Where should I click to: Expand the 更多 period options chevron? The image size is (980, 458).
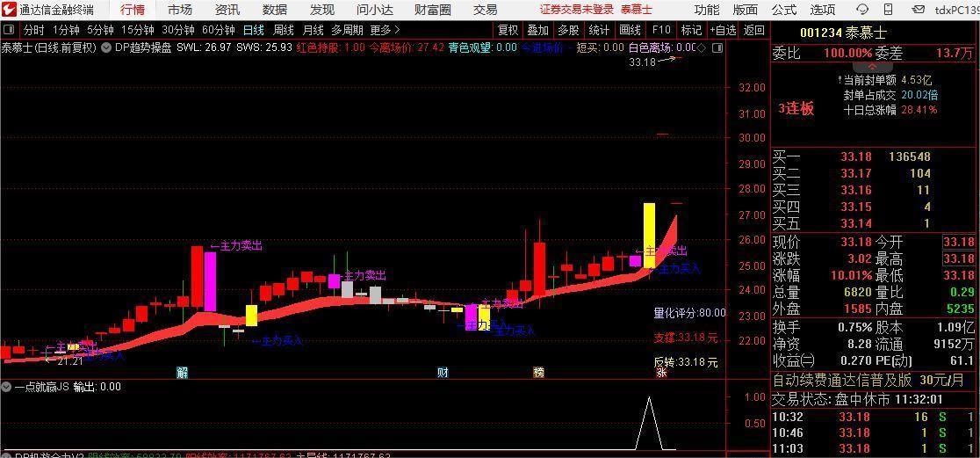tap(397, 30)
